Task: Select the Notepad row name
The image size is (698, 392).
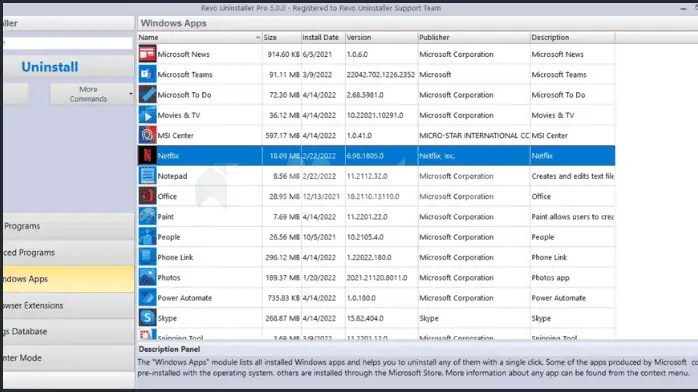Action: click(x=172, y=176)
